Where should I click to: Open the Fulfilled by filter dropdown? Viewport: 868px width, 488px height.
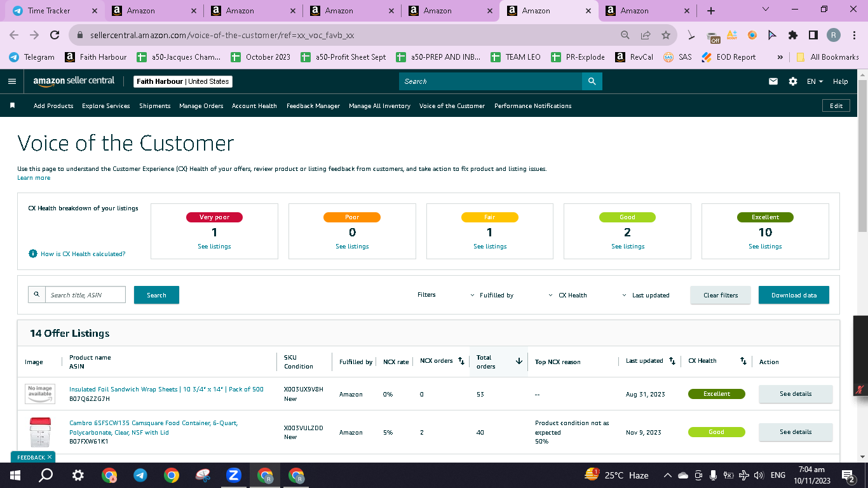coord(492,295)
